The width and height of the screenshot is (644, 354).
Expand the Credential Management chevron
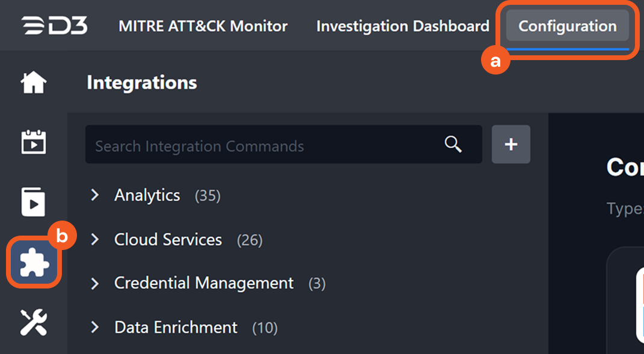pyautogui.click(x=94, y=283)
